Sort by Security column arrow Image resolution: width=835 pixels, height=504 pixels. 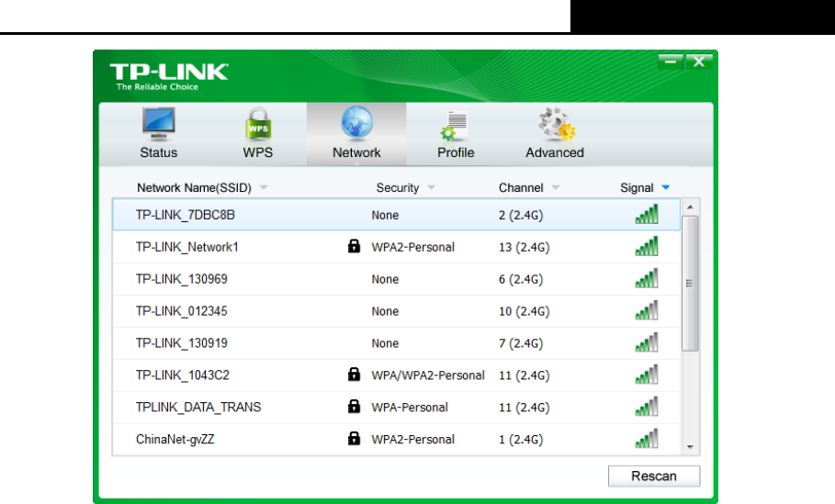coord(432,187)
